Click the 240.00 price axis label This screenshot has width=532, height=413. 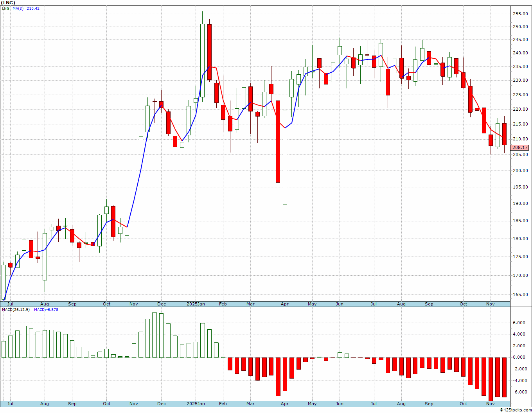520,53
